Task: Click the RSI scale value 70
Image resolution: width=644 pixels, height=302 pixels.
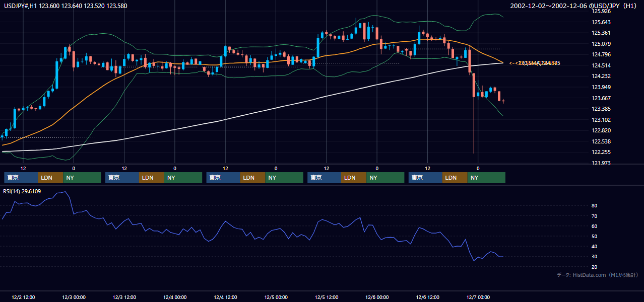Action: coord(595,216)
